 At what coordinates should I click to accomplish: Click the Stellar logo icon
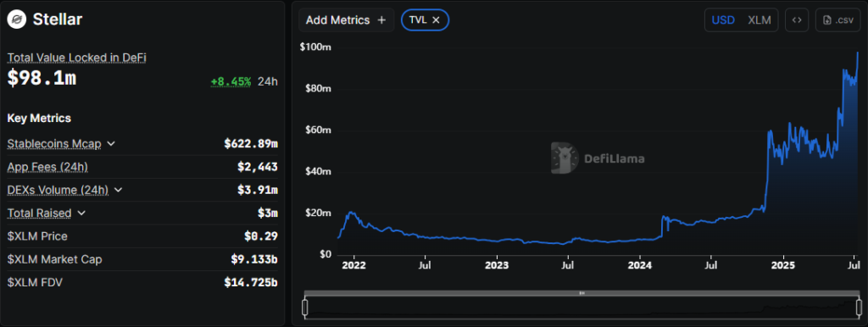click(x=17, y=20)
